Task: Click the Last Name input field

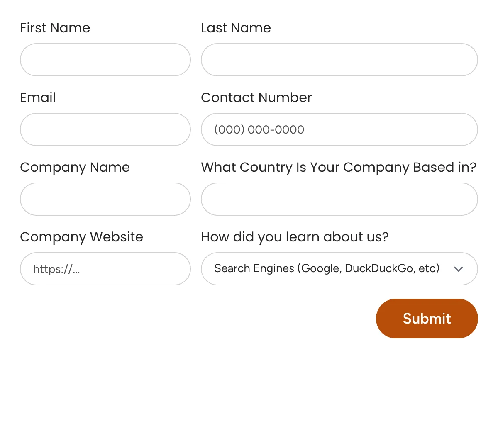Action: click(339, 60)
